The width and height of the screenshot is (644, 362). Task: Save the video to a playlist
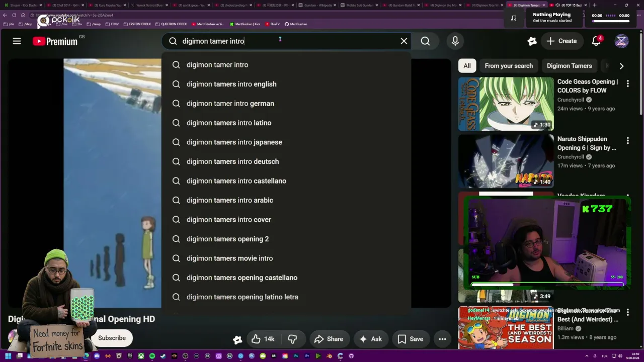point(411,339)
